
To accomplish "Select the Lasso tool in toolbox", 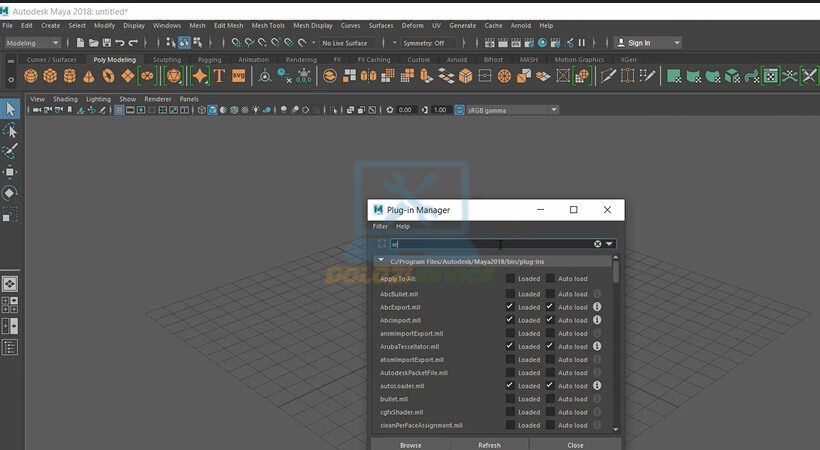I will coord(10,130).
